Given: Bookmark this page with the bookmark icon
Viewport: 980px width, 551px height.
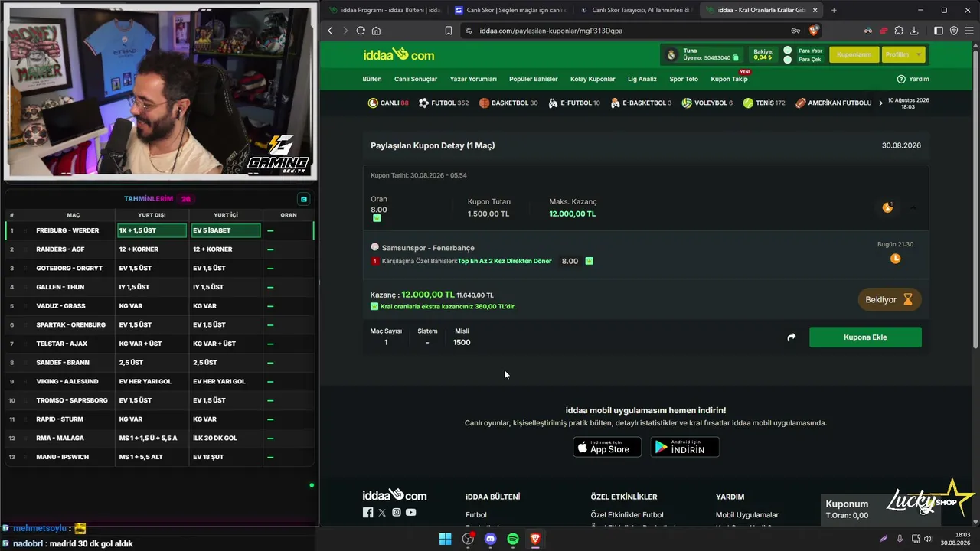Looking at the screenshot, I should coord(449,31).
